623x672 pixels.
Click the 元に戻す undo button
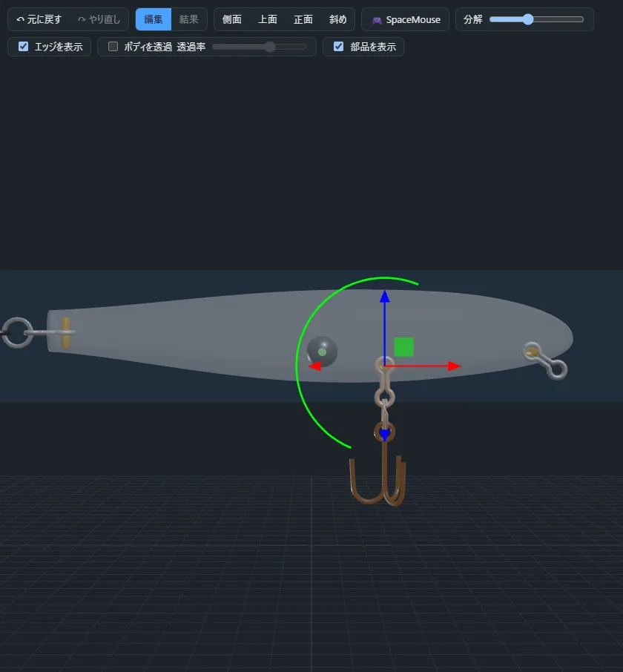(x=39, y=19)
